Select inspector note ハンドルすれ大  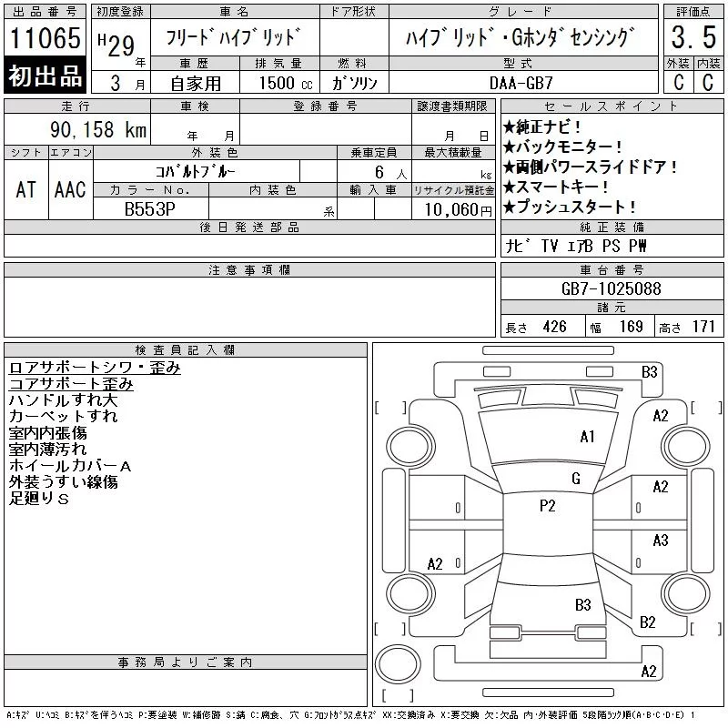(63, 400)
